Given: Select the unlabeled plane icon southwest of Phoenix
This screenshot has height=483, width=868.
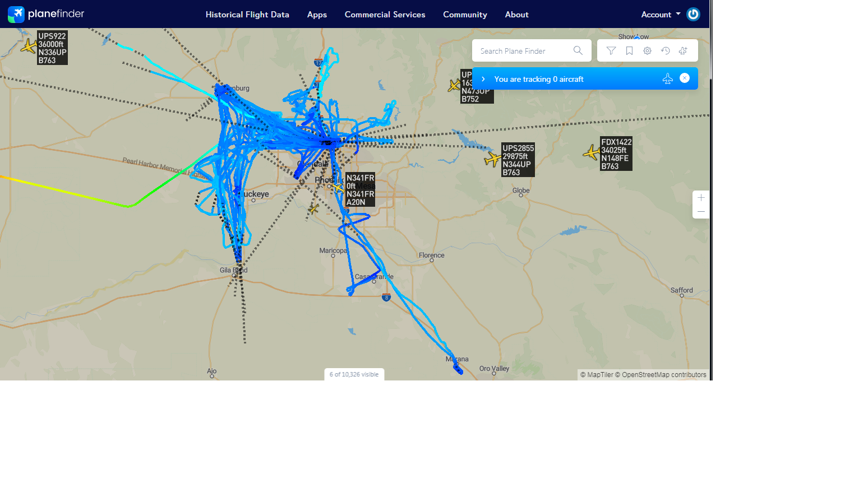Looking at the screenshot, I should (x=313, y=209).
